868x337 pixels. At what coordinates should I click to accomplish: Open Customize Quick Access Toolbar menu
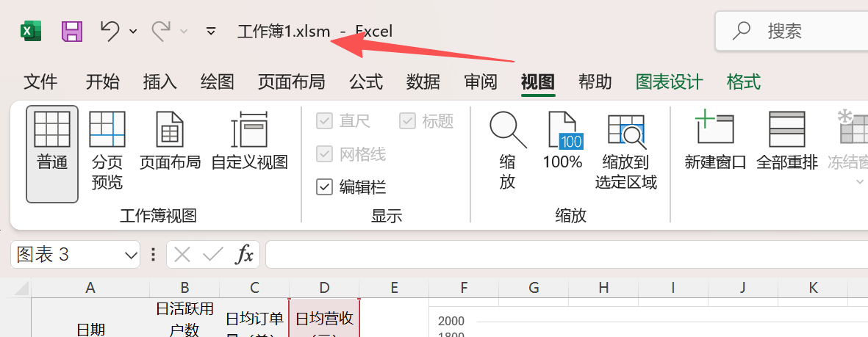(211, 31)
